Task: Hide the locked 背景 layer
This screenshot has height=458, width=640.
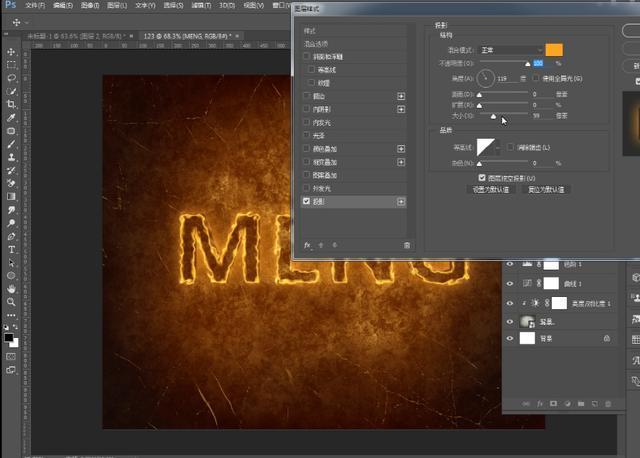Action: click(x=510, y=338)
